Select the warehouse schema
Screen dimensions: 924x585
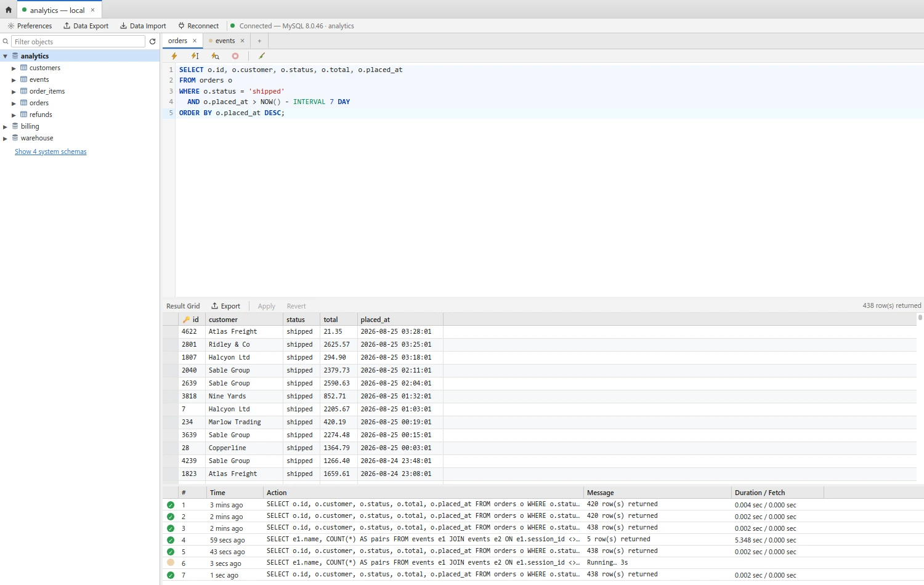(37, 138)
